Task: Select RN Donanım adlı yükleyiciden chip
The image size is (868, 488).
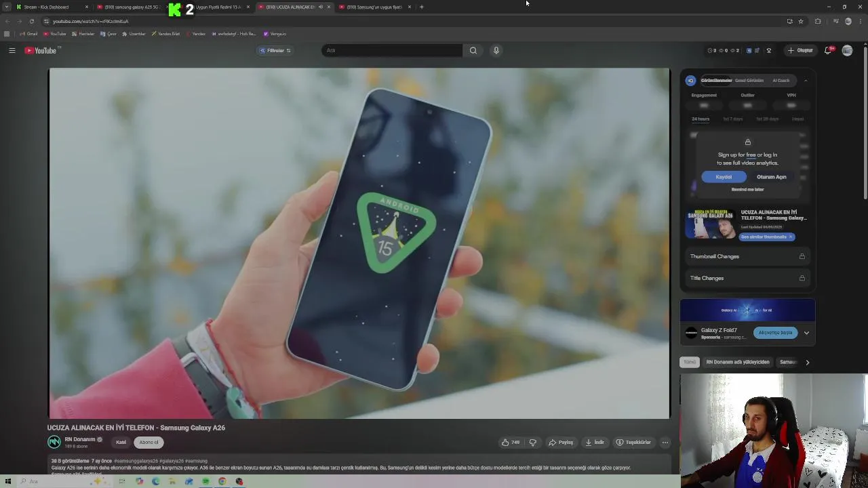Action: pos(738,362)
